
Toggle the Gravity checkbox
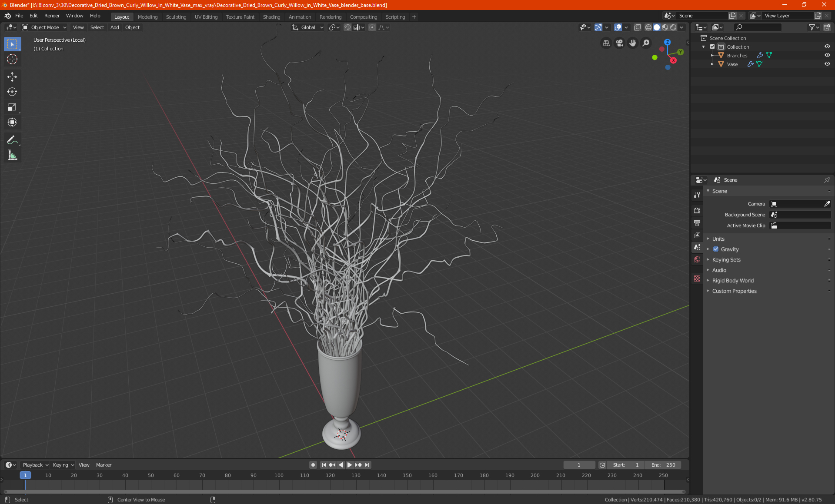[x=716, y=249]
